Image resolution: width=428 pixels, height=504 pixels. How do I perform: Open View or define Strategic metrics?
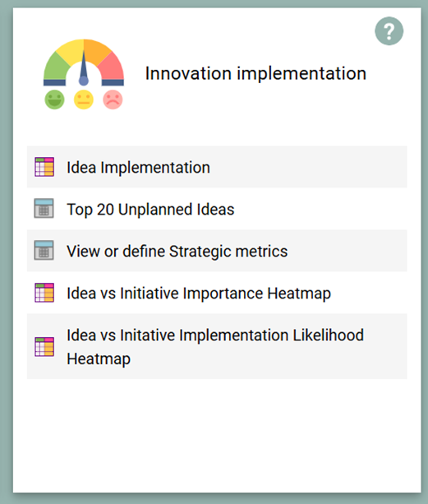coord(177,252)
